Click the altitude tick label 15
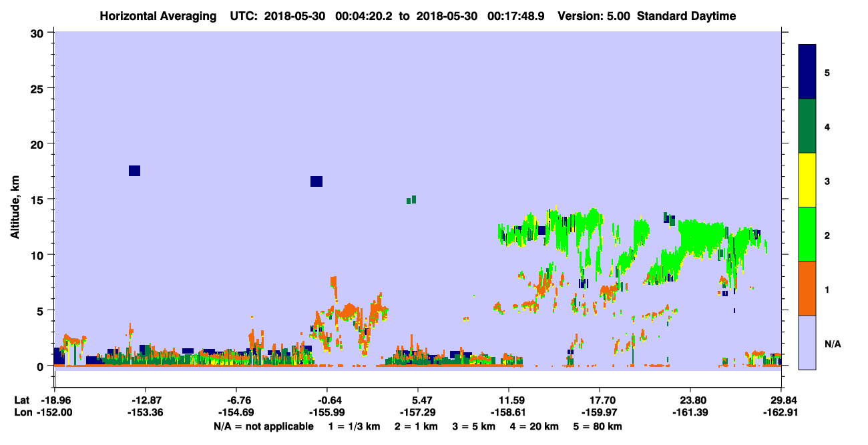Screen dimensions: 868x445 click(39, 199)
